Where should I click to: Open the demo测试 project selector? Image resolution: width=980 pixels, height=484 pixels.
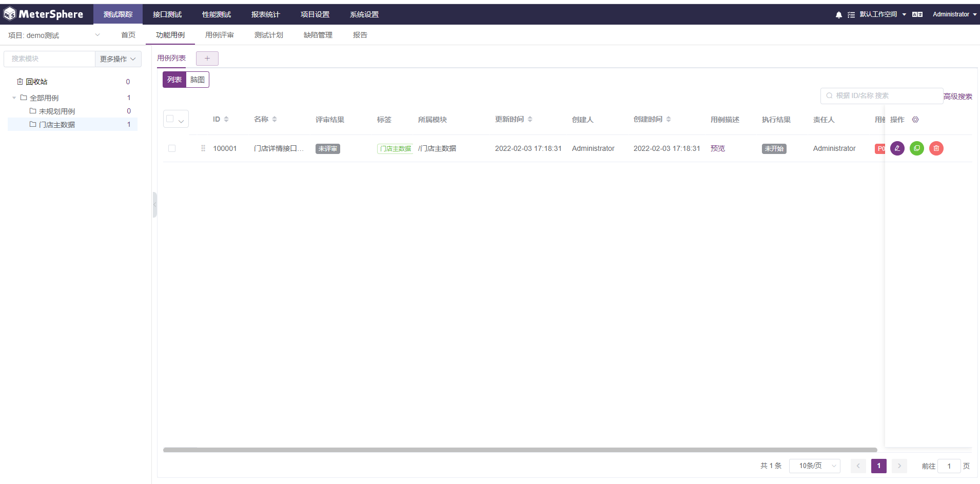[54, 35]
